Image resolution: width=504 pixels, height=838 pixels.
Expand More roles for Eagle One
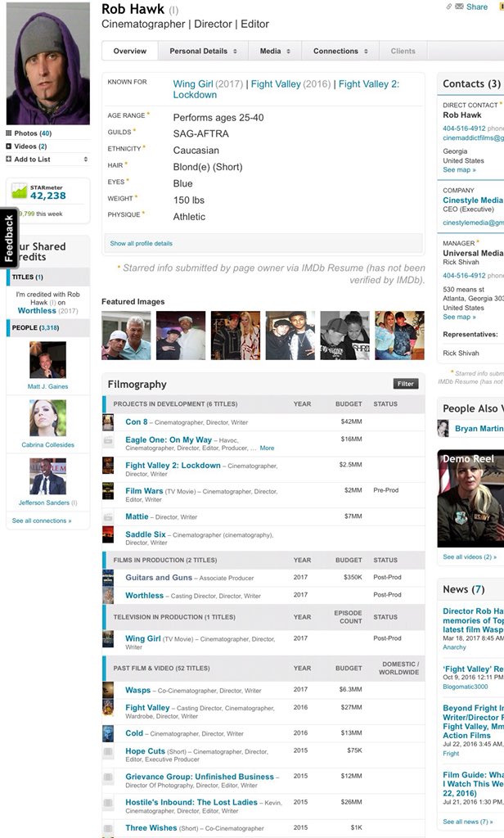click(x=267, y=448)
